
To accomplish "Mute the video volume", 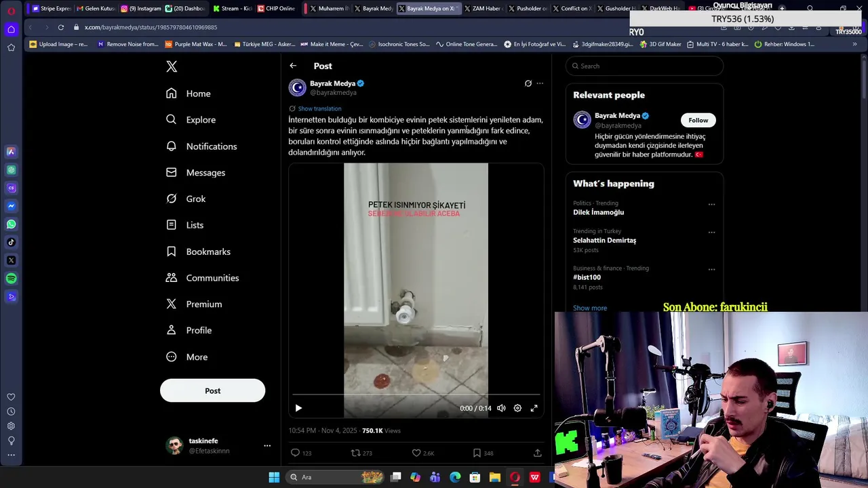I will click(501, 408).
